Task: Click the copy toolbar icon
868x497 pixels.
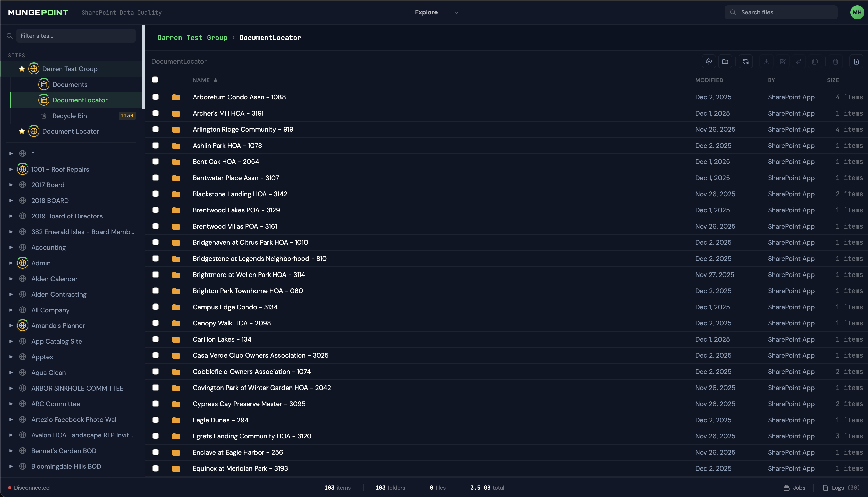Action: tap(815, 62)
